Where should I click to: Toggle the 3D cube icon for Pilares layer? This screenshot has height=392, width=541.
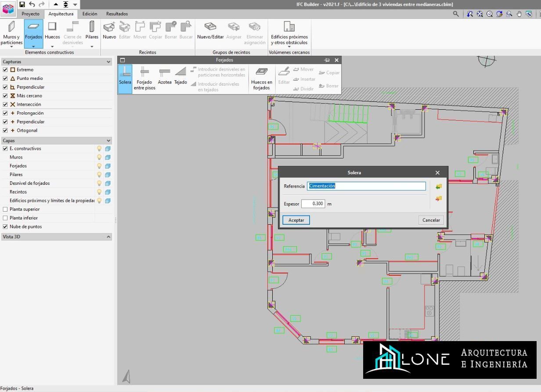pos(108,175)
